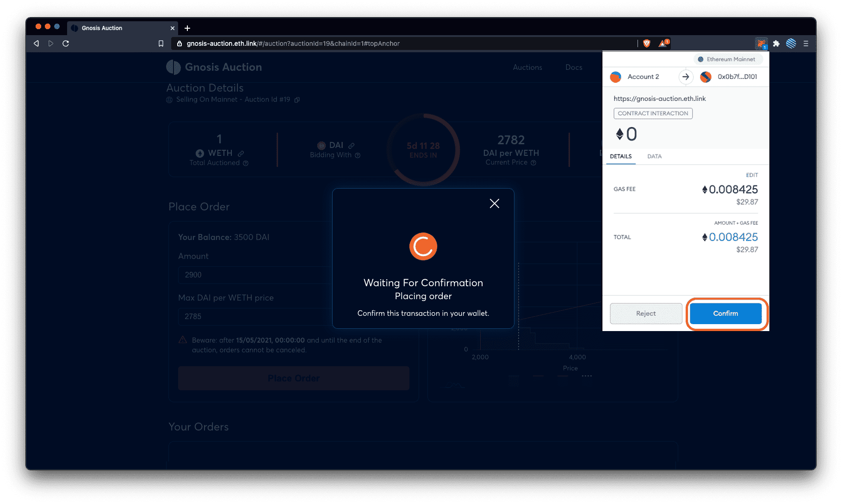
Task: Click the Gnosis Auction logo
Action: click(214, 67)
